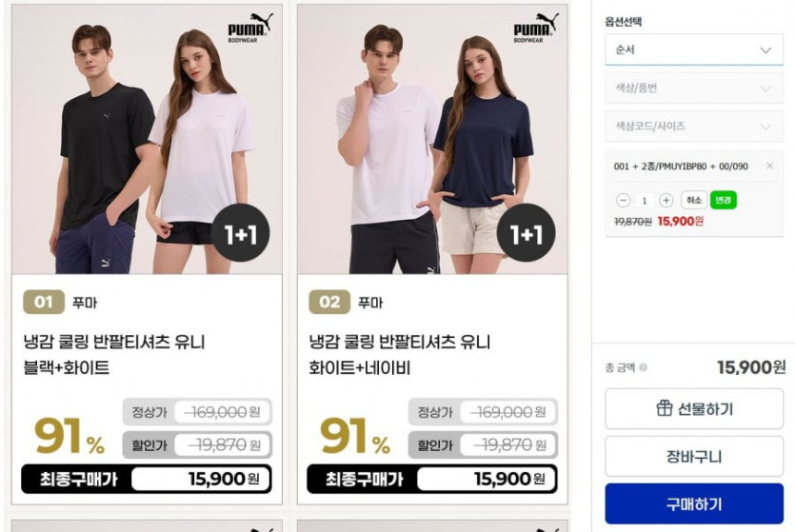
Task: Open the black and white t-shirt product image
Action: click(147, 139)
